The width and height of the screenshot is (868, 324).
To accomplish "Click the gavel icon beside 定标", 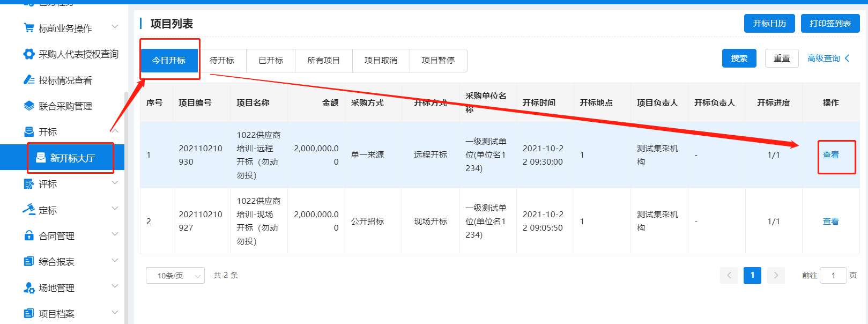I will [x=29, y=210].
